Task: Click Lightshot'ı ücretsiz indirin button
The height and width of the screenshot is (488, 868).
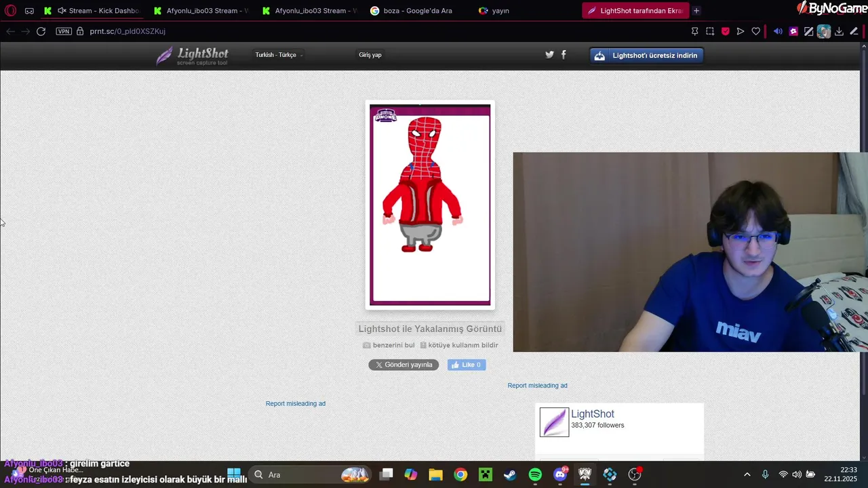Action: [x=647, y=56]
